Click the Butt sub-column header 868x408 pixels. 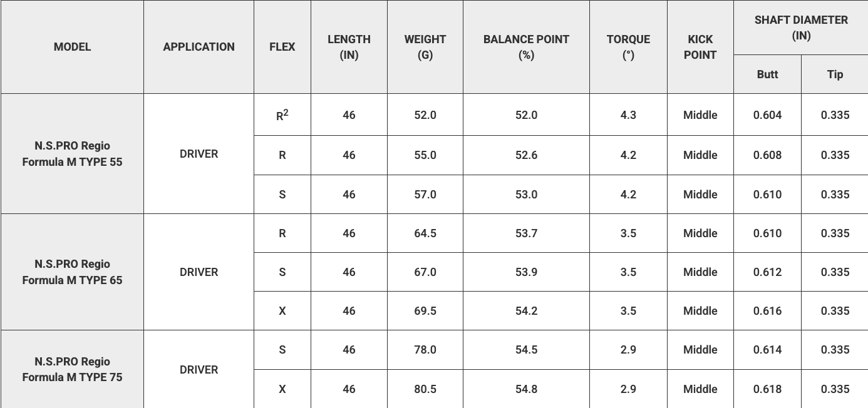pos(768,74)
